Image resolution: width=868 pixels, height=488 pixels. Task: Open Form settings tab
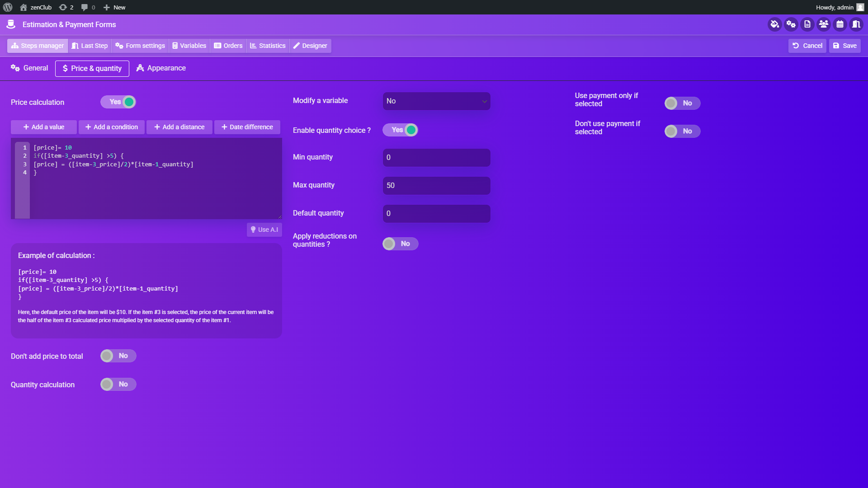tap(140, 46)
